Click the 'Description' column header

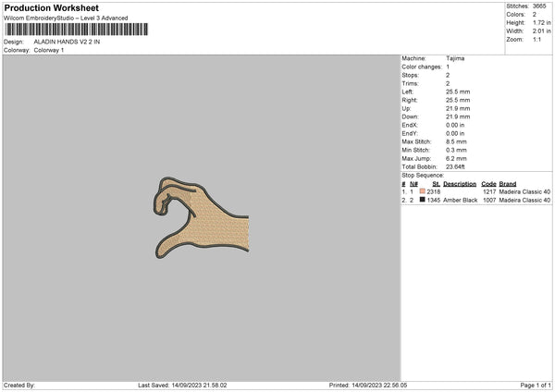pyautogui.click(x=460, y=184)
